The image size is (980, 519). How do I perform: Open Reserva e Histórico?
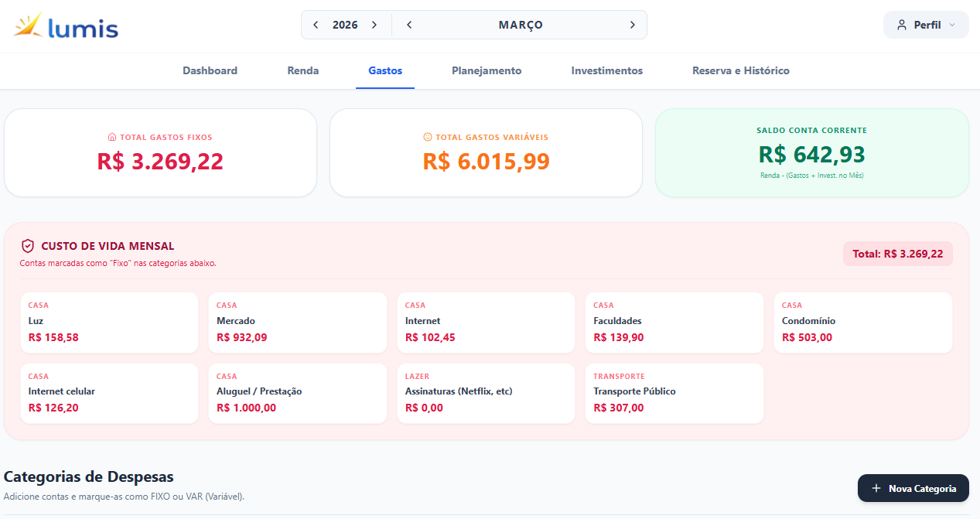pos(740,70)
